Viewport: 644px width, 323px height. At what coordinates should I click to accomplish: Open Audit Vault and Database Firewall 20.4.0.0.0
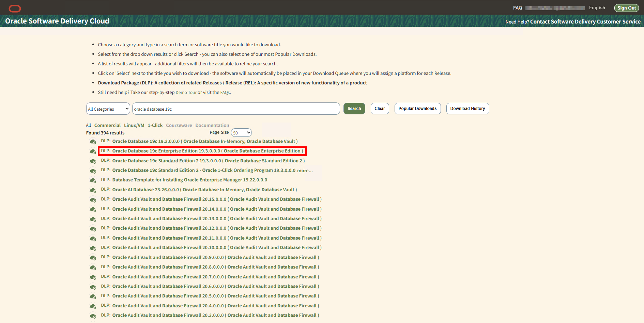coord(216,306)
